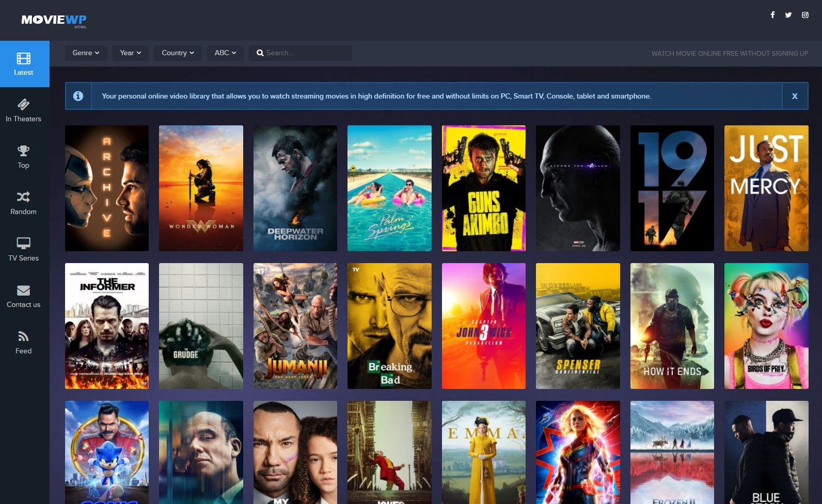Switch to the Latest tab

click(x=24, y=64)
